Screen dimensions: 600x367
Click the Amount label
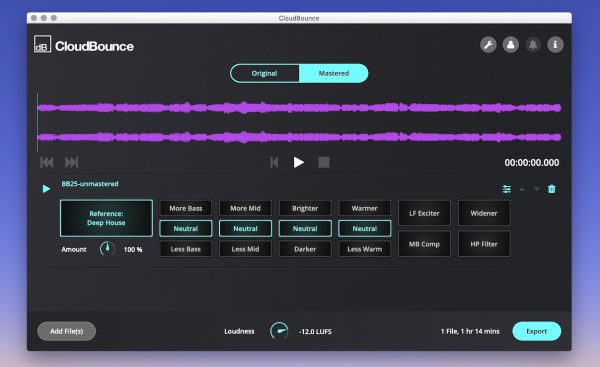pyautogui.click(x=74, y=250)
